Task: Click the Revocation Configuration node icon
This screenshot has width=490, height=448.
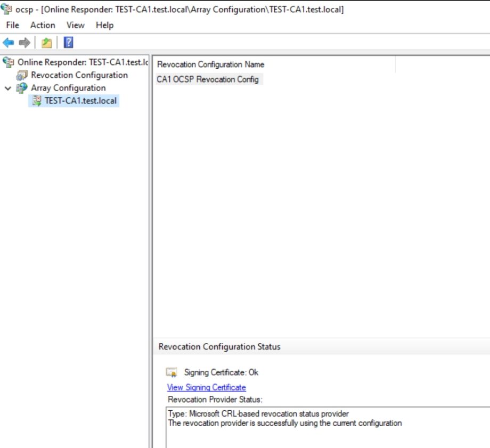Action: (x=21, y=75)
